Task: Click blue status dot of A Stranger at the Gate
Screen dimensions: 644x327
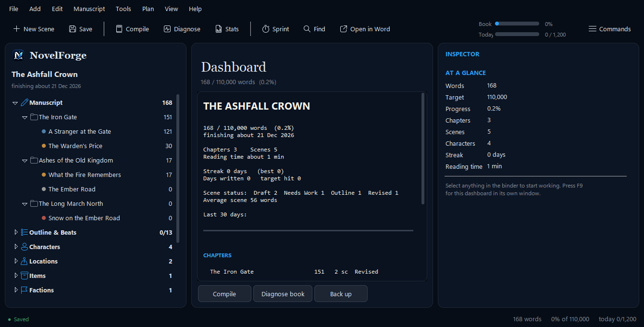Action: [x=44, y=131]
